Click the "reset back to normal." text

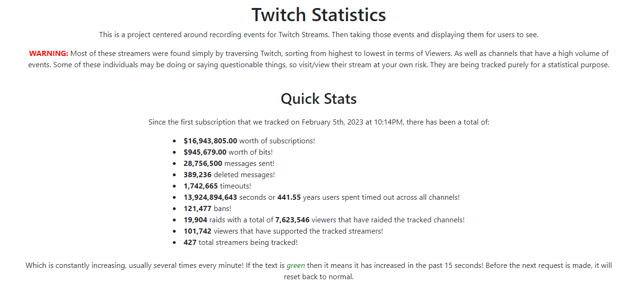(318, 277)
